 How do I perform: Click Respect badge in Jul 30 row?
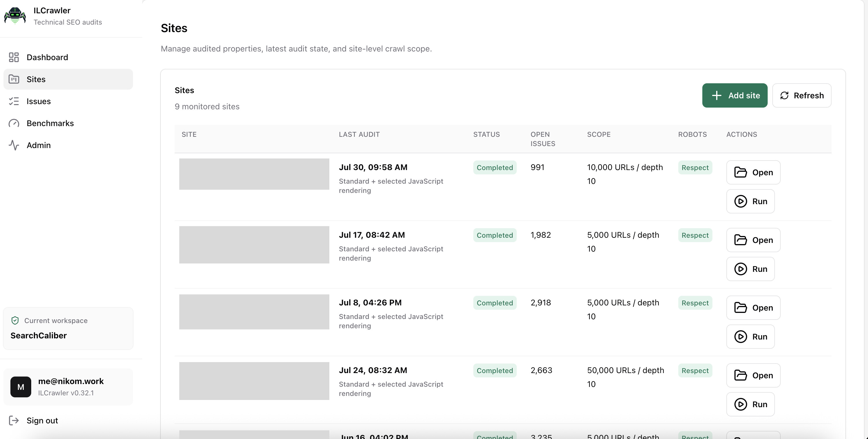(x=695, y=167)
